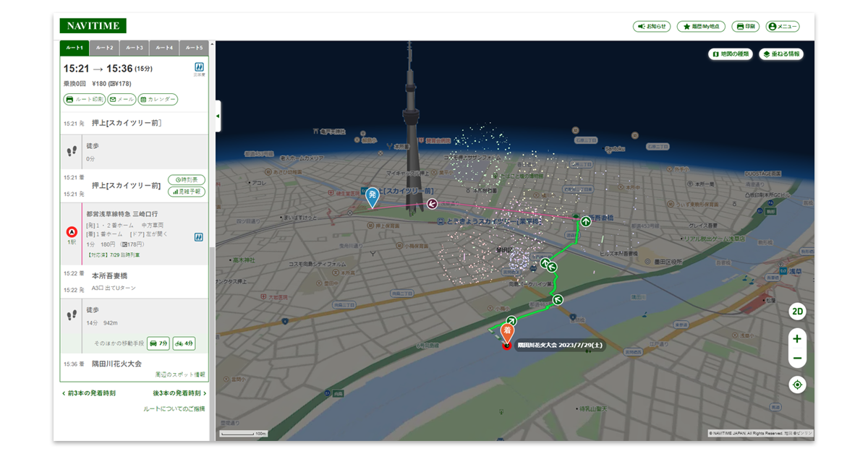The height and width of the screenshot is (454, 868).
Task: Collapse the route side panel arrow
Action: click(x=218, y=116)
